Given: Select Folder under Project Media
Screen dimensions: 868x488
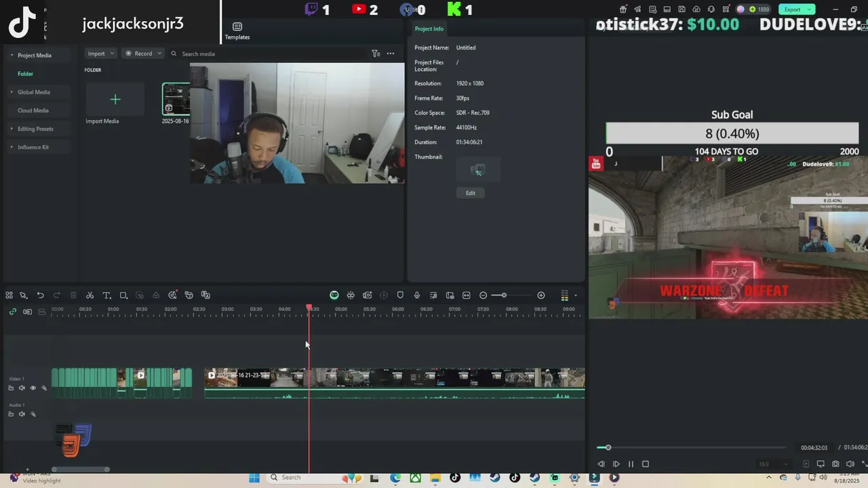Looking at the screenshot, I should pyautogui.click(x=26, y=74).
